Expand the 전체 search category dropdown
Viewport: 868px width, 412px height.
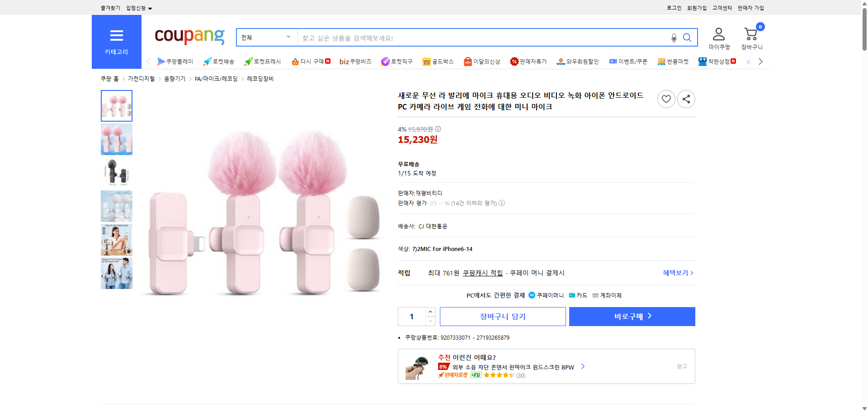[x=266, y=38]
